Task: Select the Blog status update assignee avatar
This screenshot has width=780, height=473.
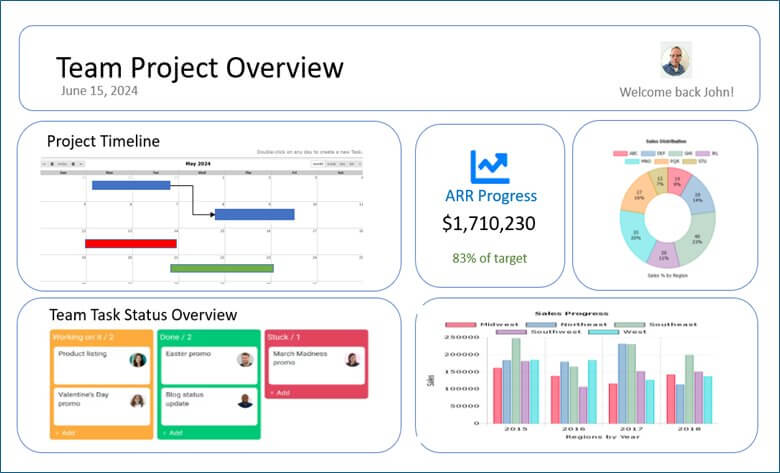Action: pos(244,401)
